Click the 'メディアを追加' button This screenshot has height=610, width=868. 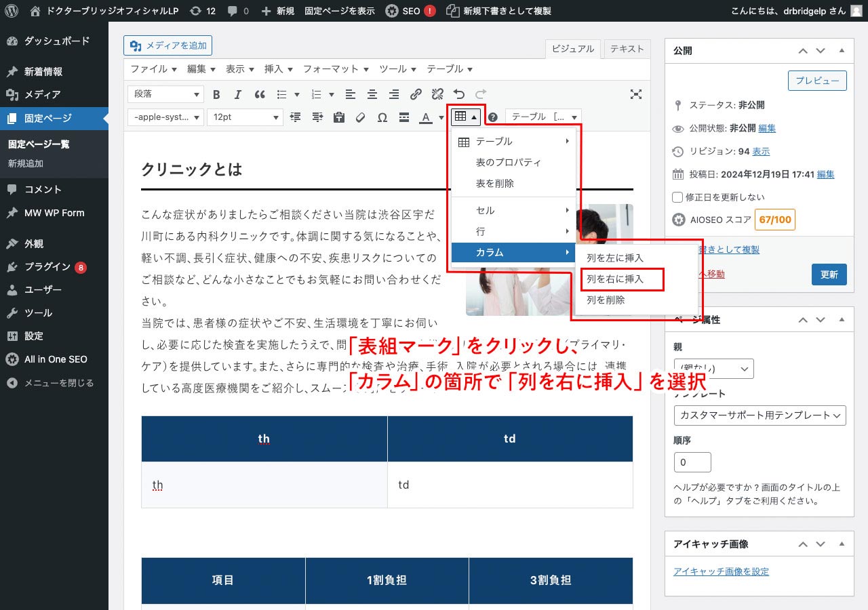(x=168, y=45)
